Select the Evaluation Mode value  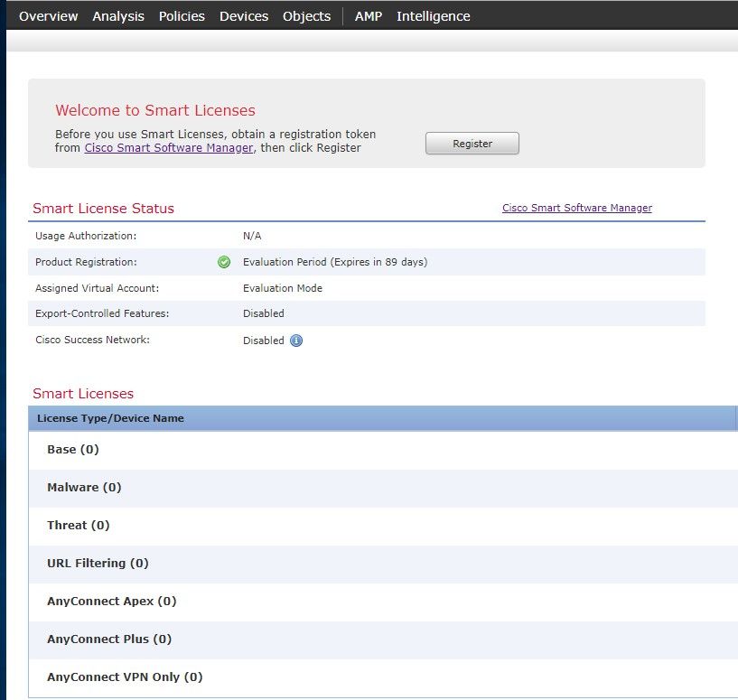coord(283,288)
